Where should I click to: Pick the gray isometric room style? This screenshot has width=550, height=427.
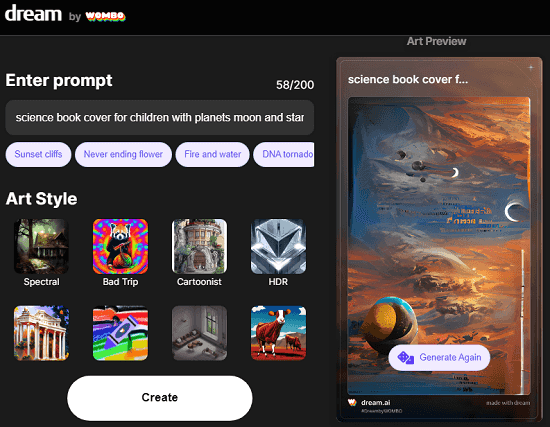tap(199, 333)
